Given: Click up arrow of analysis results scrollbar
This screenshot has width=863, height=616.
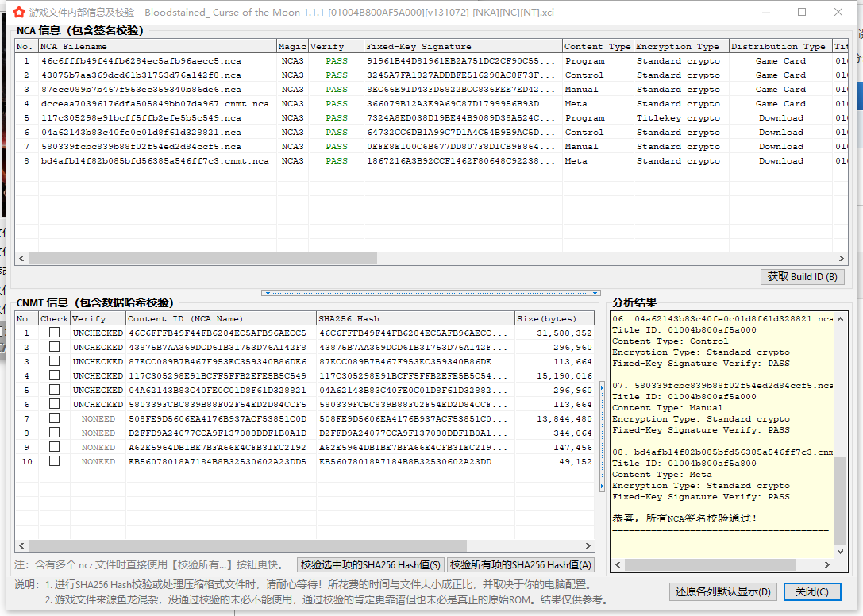Looking at the screenshot, I should click(x=840, y=318).
